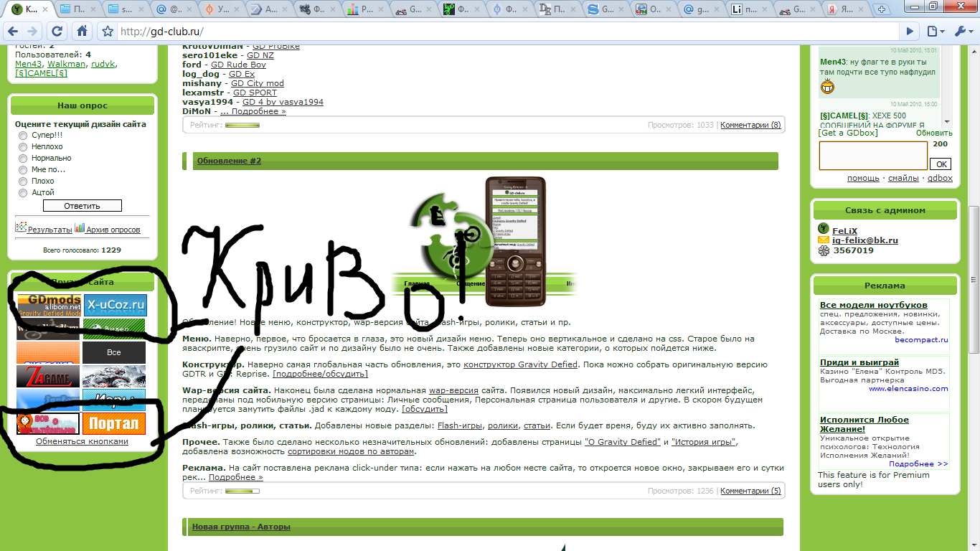The image size is (980, 551).
Task: Click the rating bar above Обновление #2
Action: click(x=242, y=126)
